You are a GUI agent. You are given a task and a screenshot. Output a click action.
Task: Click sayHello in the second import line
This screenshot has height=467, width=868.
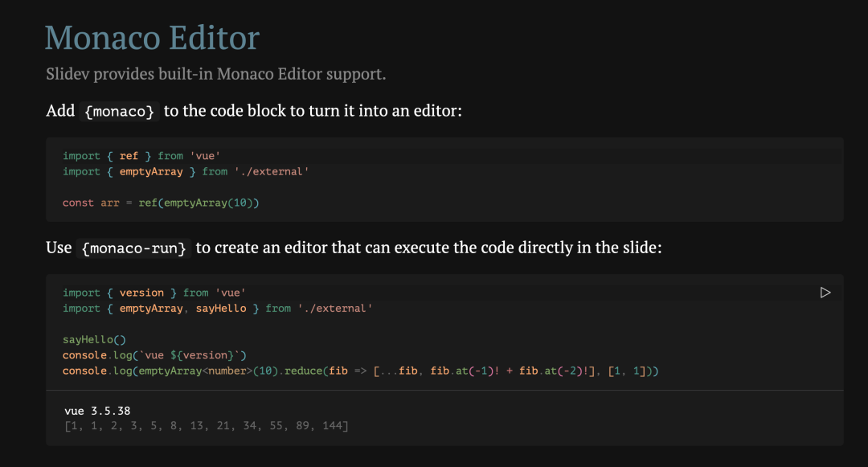(221, 308)
